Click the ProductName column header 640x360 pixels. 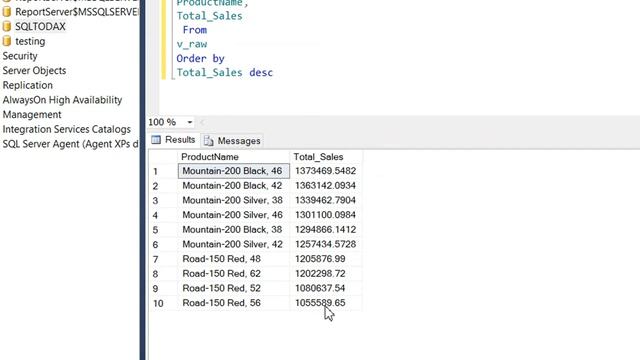(x=233, y=157)
